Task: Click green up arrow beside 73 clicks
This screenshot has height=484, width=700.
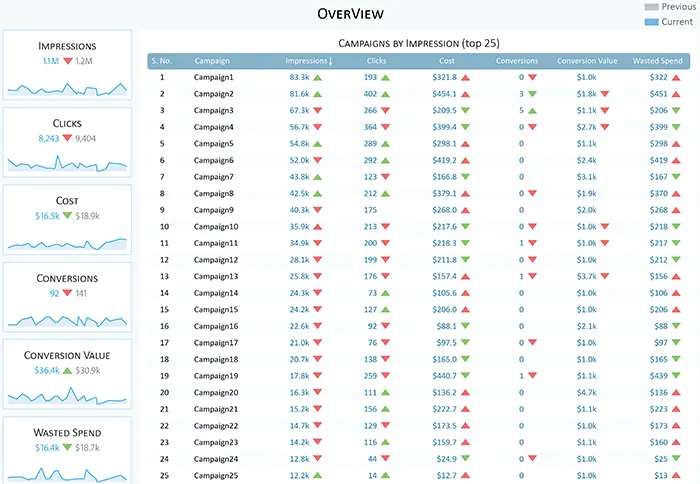Action: point(386,293)
